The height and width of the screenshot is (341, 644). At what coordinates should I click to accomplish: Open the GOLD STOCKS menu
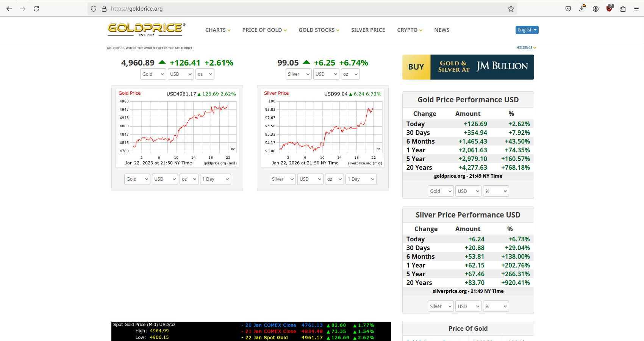pos(319,30)
